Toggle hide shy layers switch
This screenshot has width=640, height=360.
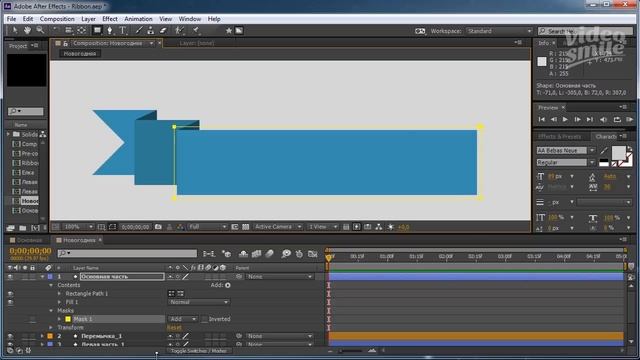click(243, 254)
